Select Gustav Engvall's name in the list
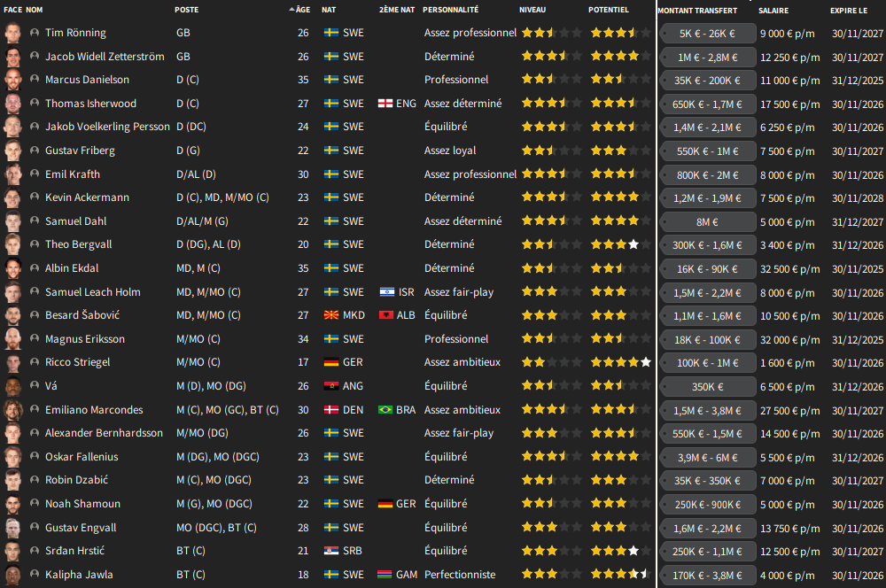 (x=81, y=528)
